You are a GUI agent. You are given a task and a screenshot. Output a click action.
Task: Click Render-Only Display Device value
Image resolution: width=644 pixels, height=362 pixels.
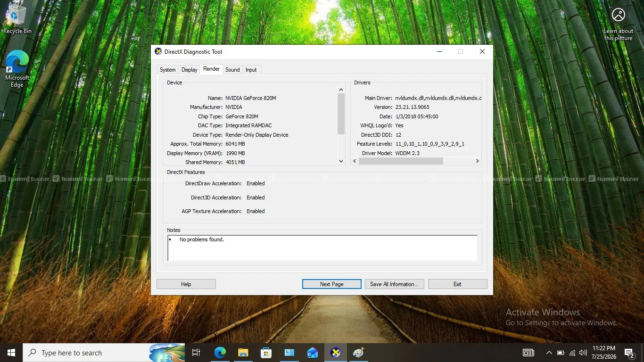pyautogui.click(x=257, y=135)
